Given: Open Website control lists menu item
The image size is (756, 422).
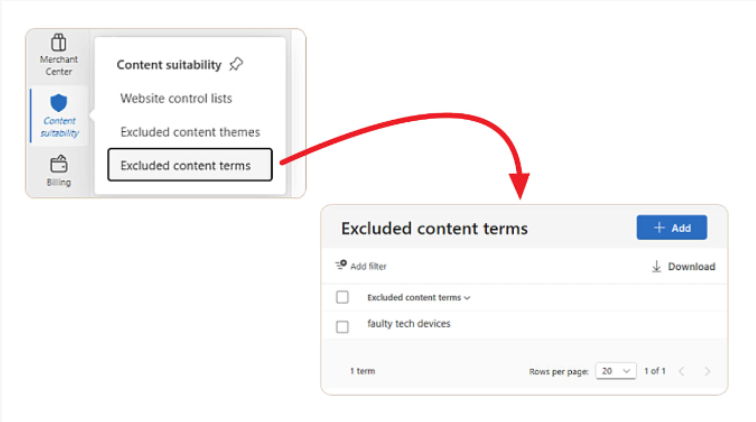Looking at the screenshot, I should point(176,98).
